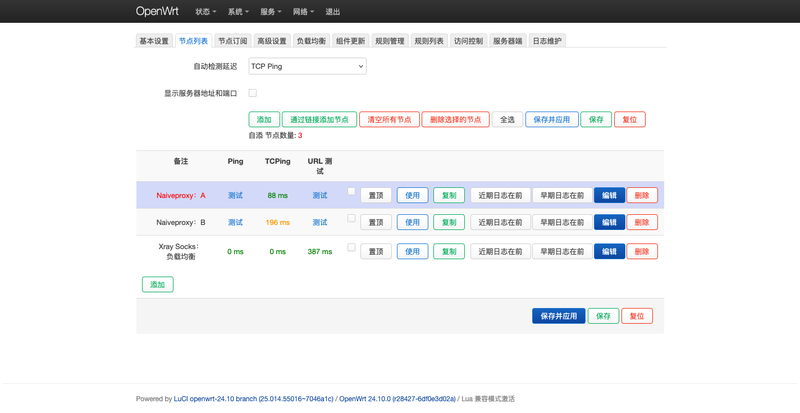Open the TCP Ping auto-detect latency dropdown
The height and width of the screenshot is (413, 800).
(307, 66)
